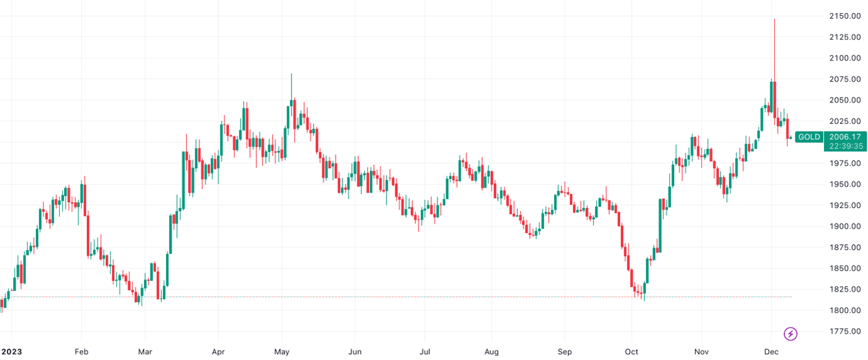
Task: Click the Oct label on time axis
Action: coord(631,352)
